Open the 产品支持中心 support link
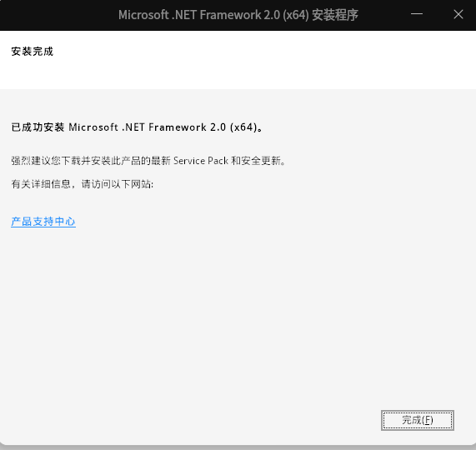The width and height of the screenshot is (476, 450). (x=43, y=222)
